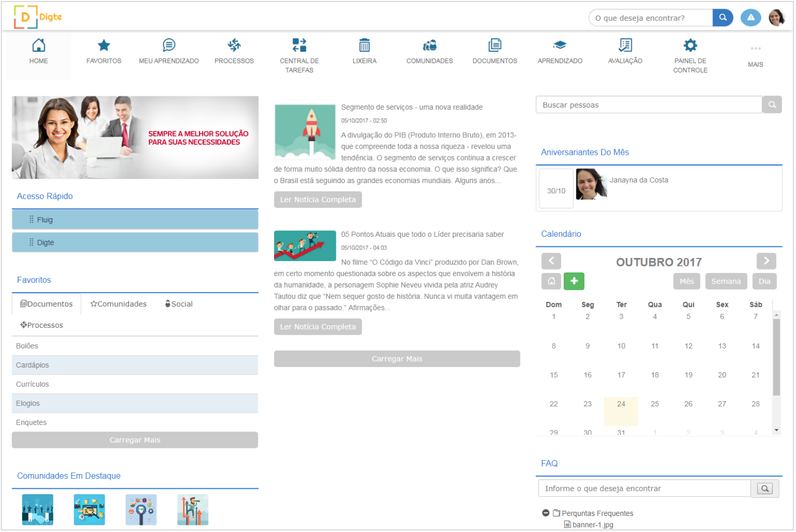Open Painel de Controle gear icon

[690, 46]
